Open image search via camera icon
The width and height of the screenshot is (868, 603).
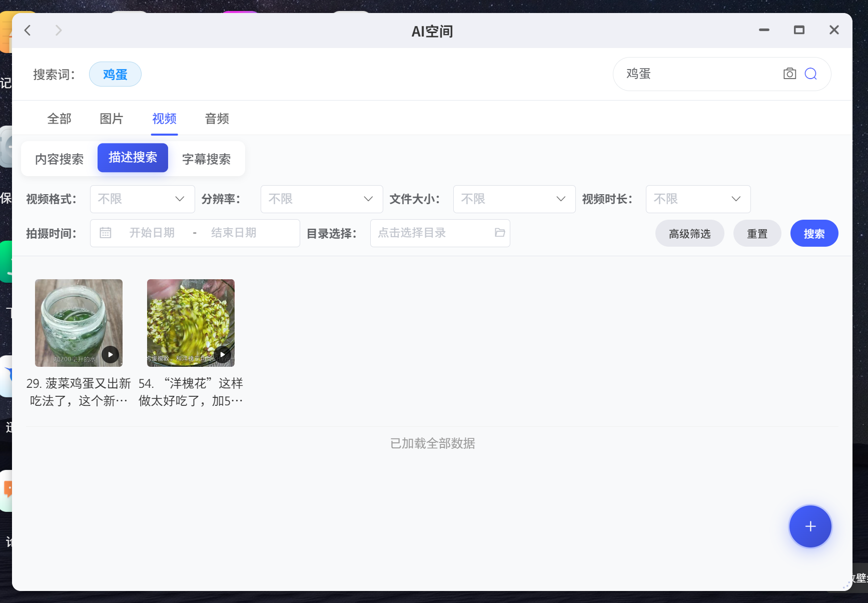click(x=789, y=74)
